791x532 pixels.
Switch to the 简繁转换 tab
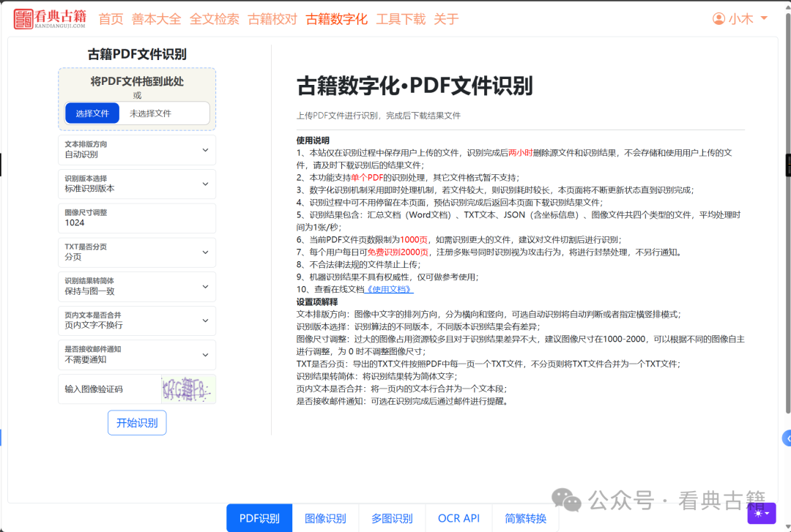tap(527, 518)
